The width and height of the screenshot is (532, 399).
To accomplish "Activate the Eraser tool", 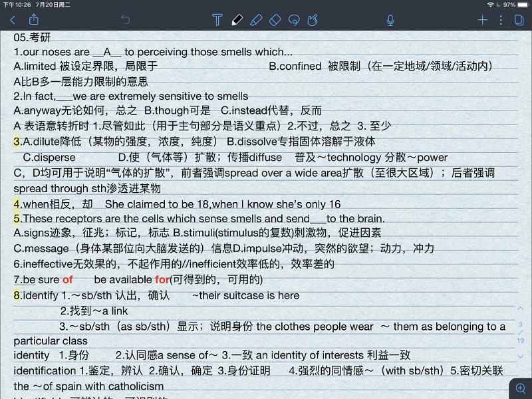I will [x=275, y=20].
